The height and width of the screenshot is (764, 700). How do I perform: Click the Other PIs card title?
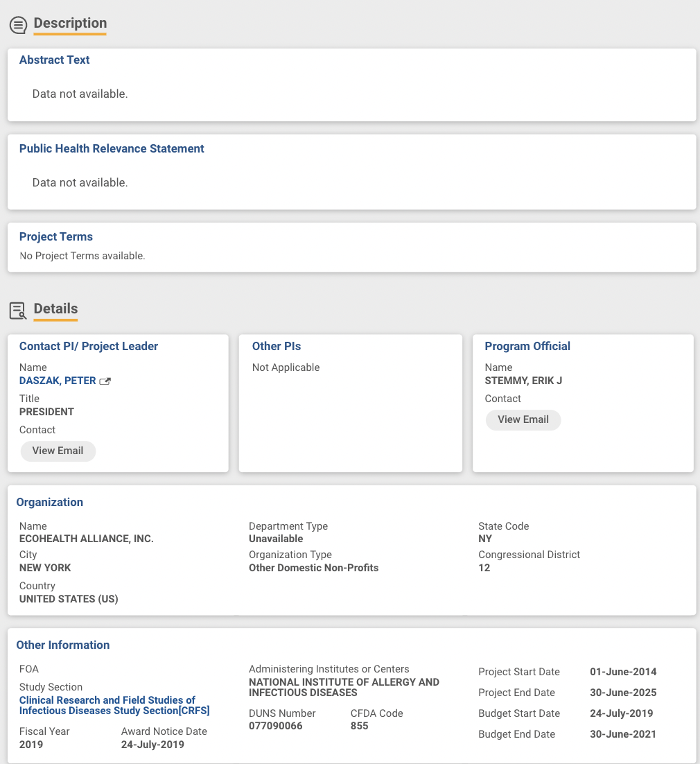pos(277,346)
